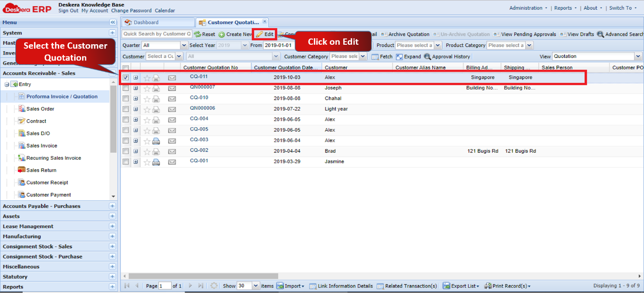Open the About menu
This screenshot has height=293, width=644.
coord(593,8)
